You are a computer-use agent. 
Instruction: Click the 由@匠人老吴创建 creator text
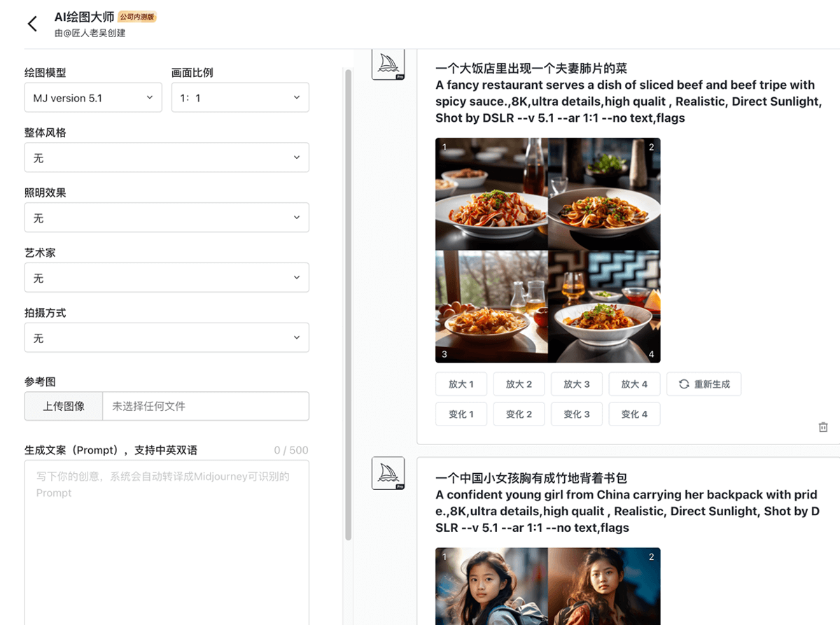coord(90,33)
